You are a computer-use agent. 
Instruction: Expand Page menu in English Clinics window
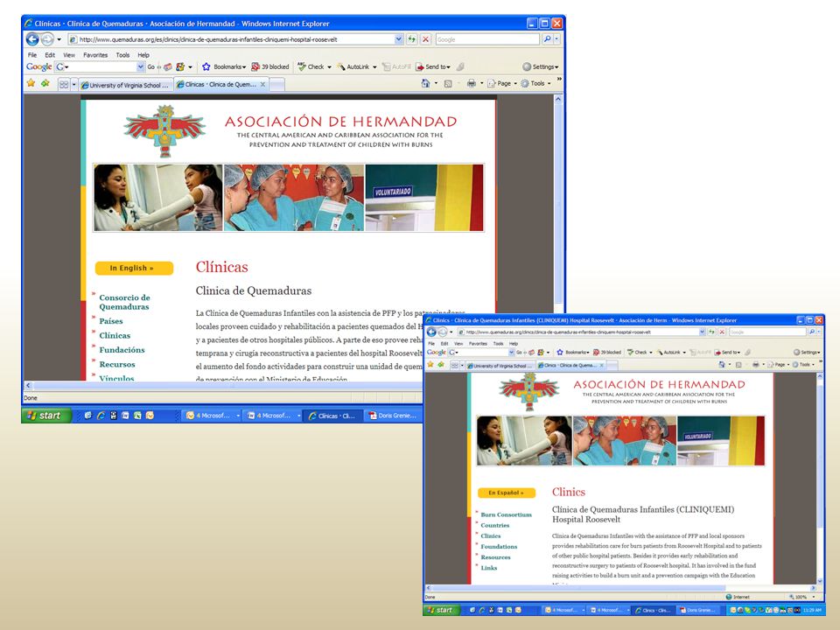(x=778, y=364)
